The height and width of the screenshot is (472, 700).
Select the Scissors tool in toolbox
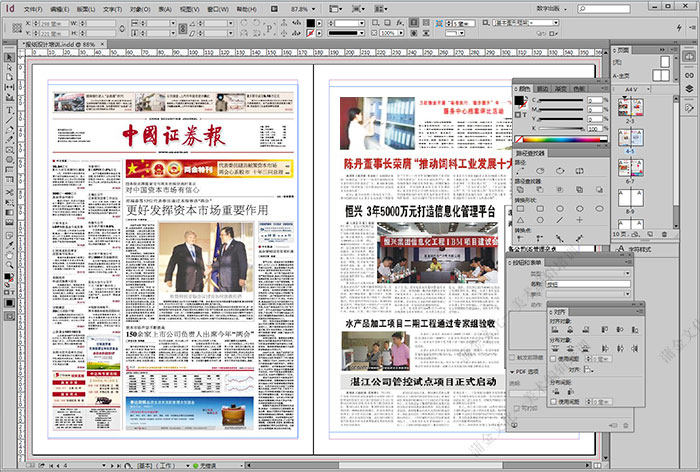[9, 192]
